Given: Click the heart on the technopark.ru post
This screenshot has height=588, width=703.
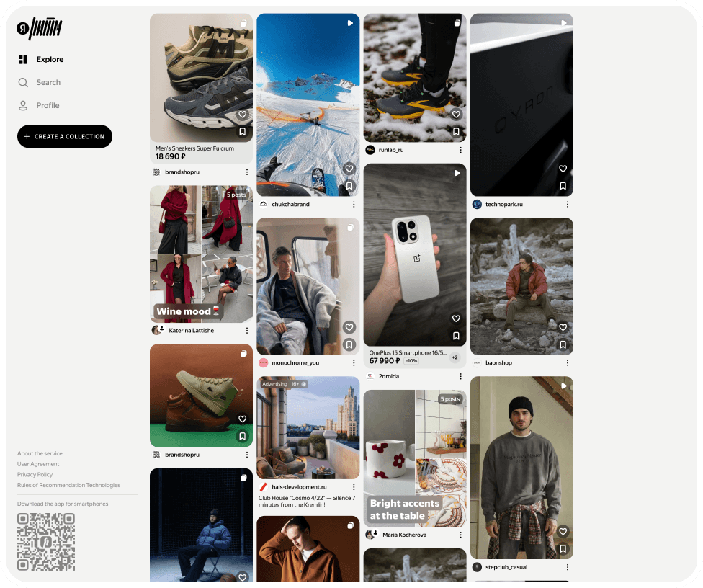Looking at the screenshot, I should 563,169.
